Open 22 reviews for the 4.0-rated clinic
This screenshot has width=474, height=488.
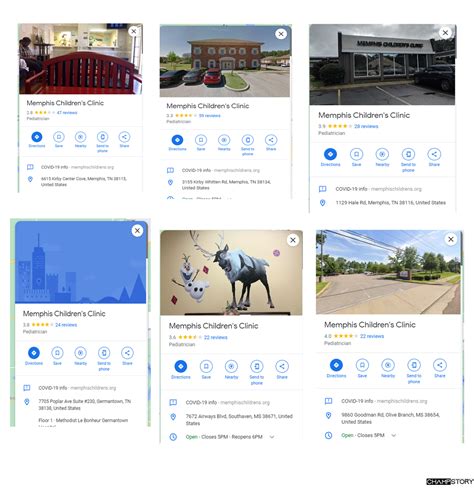(x=372, y=336)
